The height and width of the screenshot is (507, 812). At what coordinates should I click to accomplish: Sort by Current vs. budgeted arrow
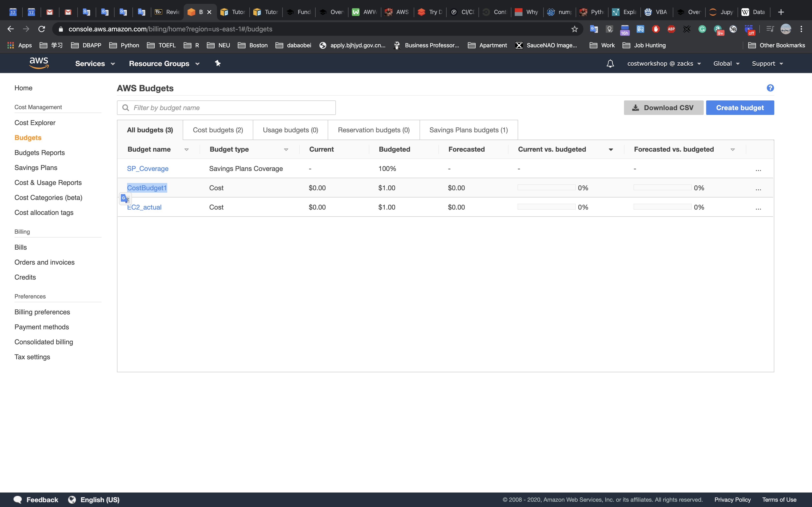pyautogui.click(x=611, y=149)
